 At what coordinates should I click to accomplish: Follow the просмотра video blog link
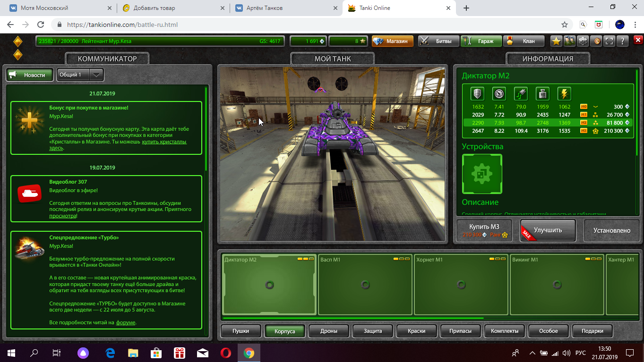click(62, 216)
